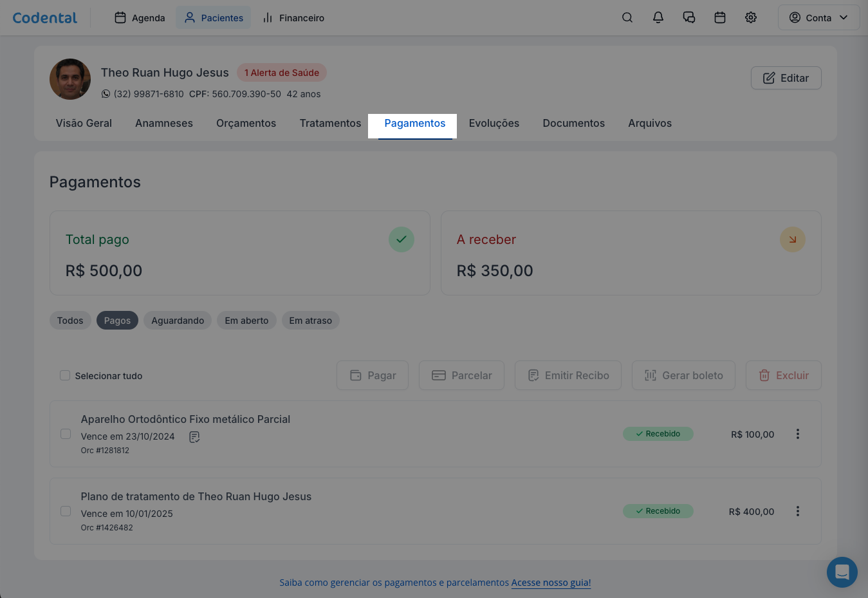
Task: Click the receipt icon beside Vence em 23/10/2024
Action: 194,437
